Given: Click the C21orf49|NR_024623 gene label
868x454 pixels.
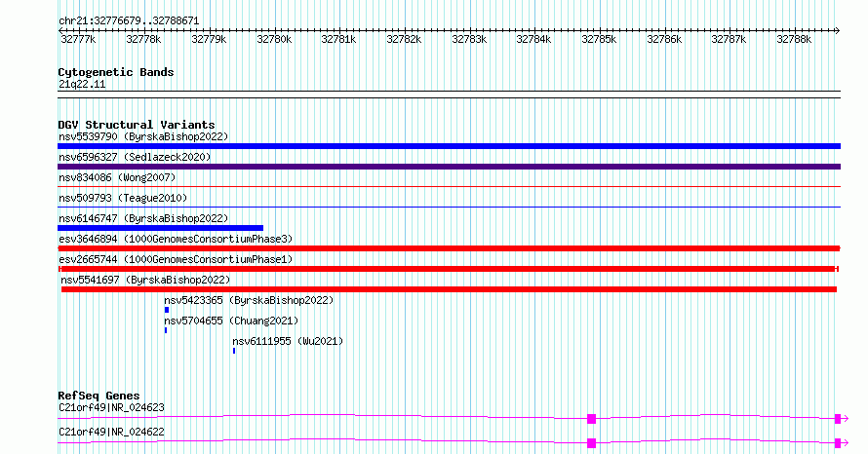Looking at the screenshot, I should click(x=111, y=407).
